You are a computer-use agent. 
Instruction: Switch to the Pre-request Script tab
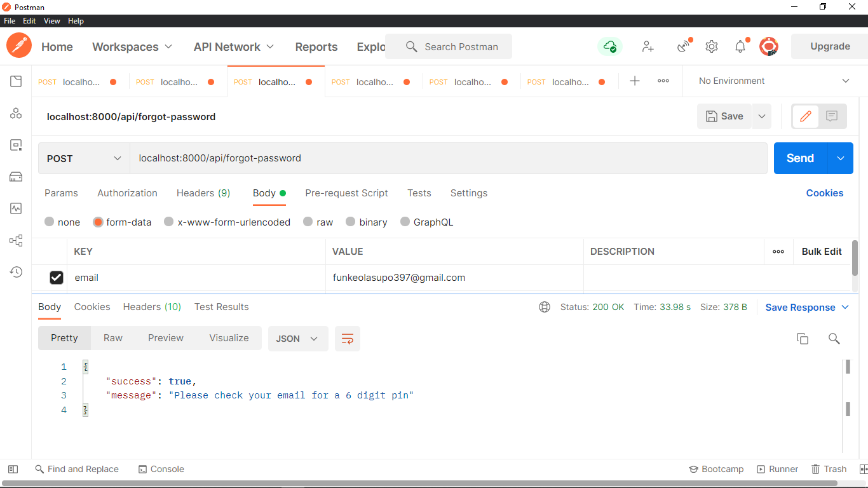[346, 193]
